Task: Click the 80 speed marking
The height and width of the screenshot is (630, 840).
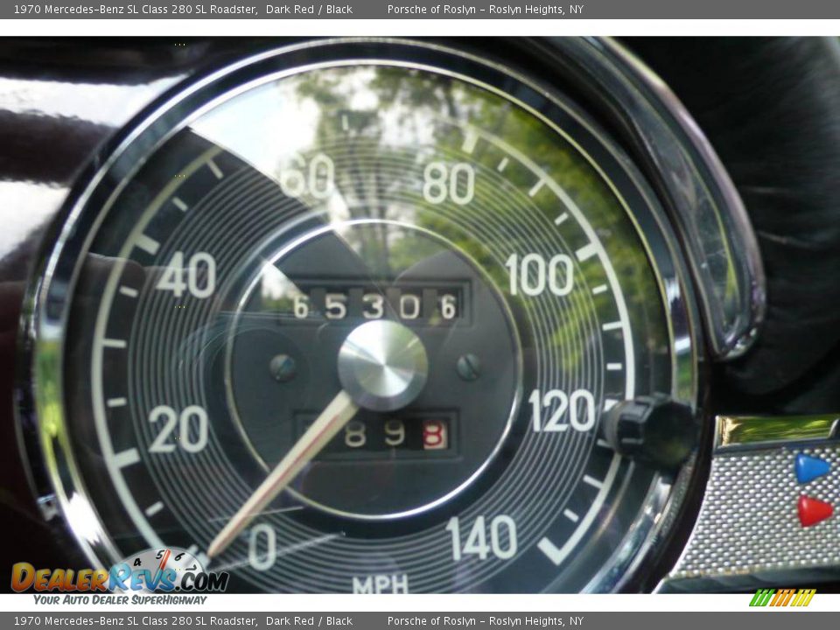Action: (x=449, y=184)
